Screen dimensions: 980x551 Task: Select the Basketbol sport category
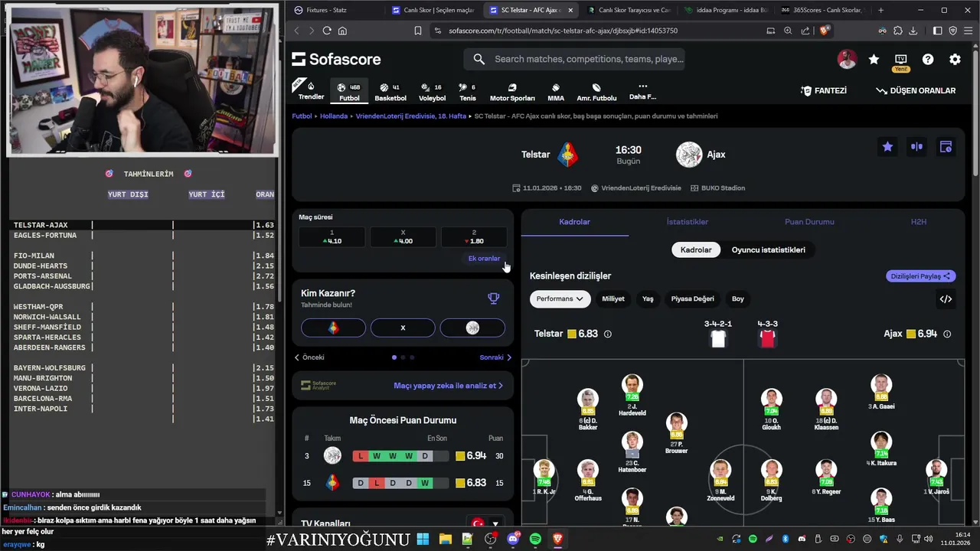pyautogui.click(x=390, y=92)
